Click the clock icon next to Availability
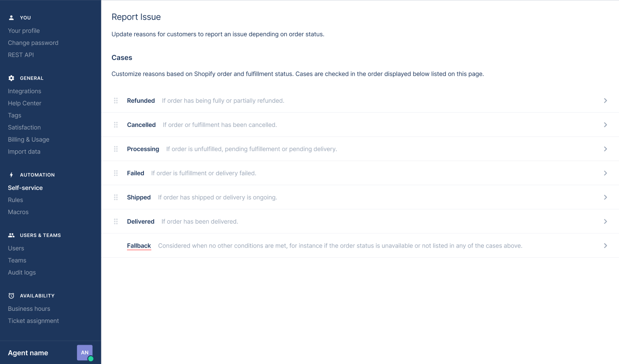Viewport: 619px width, 364px height. pyautogui.click(x=11, y=296)
